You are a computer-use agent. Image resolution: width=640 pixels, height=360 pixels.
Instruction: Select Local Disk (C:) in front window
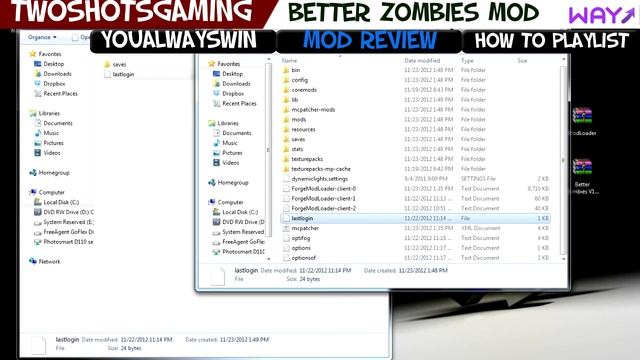240,212
